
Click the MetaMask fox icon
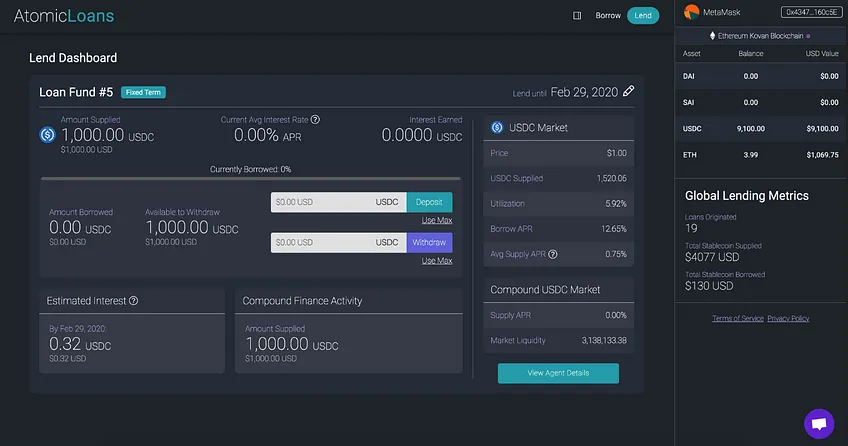691,12
